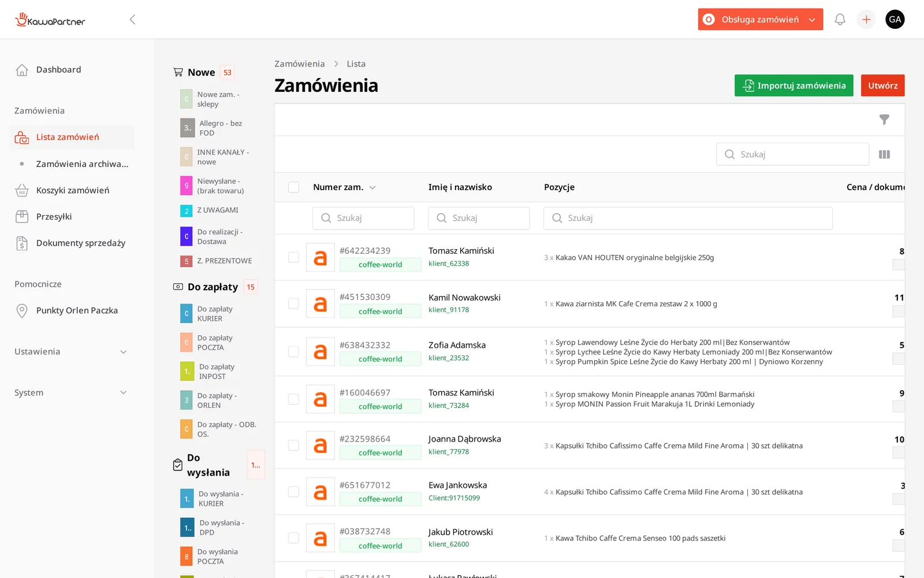Click the Allegro icon for order #638432332
924x578 pixels.
(321, 351)
